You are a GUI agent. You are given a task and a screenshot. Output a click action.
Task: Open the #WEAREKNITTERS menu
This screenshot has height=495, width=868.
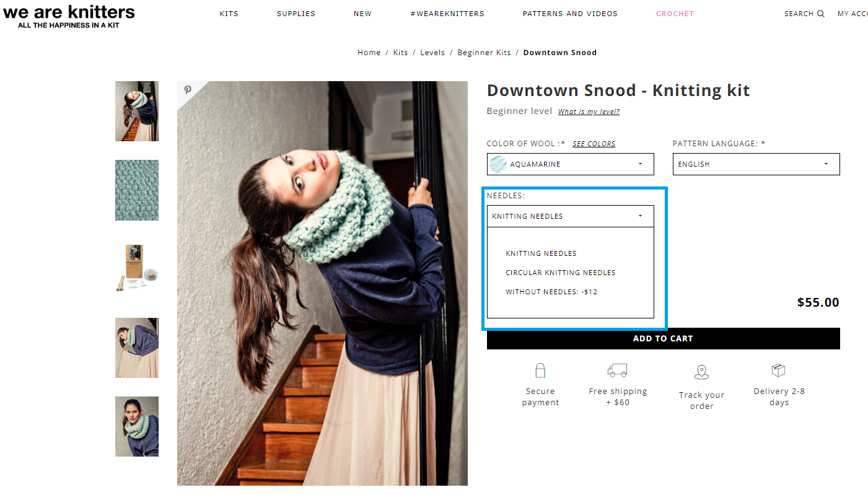click(447, 14)
